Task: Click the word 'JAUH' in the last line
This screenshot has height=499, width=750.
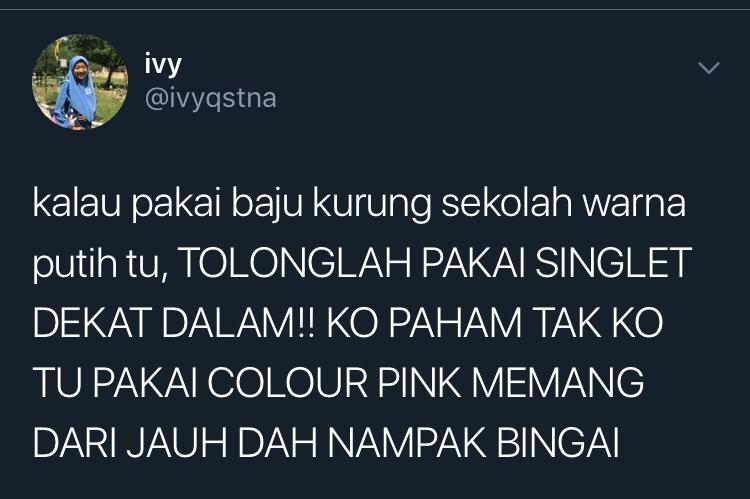Action: click(x=177, y=442)
